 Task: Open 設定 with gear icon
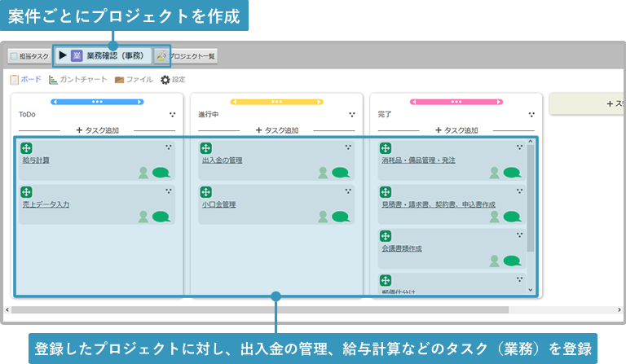(174, 80)
